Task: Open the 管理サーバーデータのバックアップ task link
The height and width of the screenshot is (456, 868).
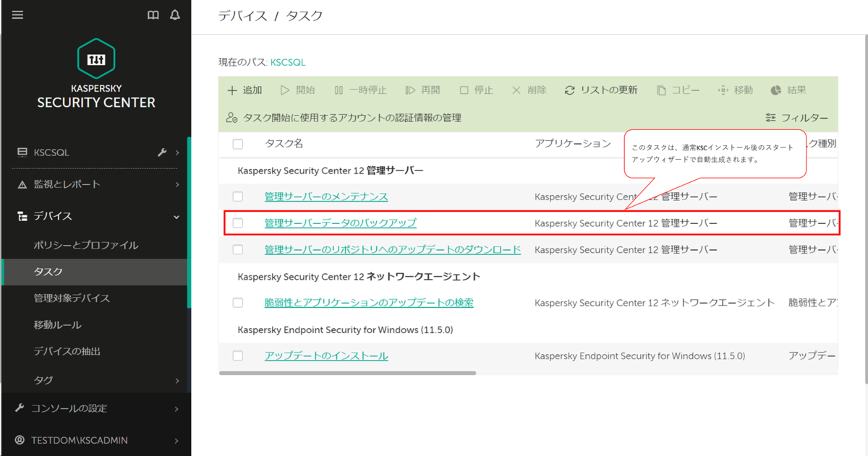Action: click(x=341, y=223)
